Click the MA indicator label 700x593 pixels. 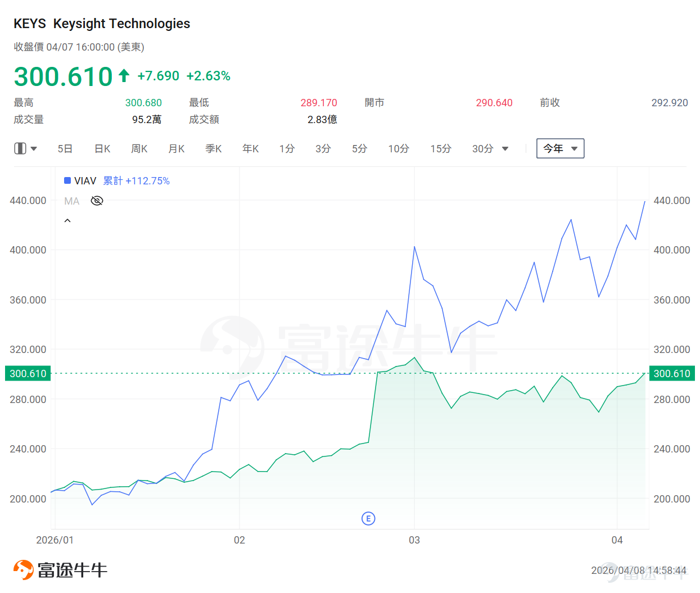[x=72, y=201]
